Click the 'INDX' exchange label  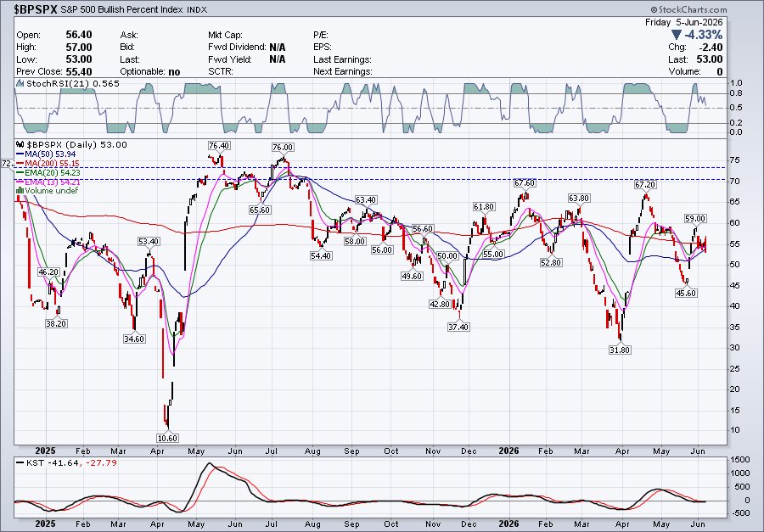[x=197, y=9]
